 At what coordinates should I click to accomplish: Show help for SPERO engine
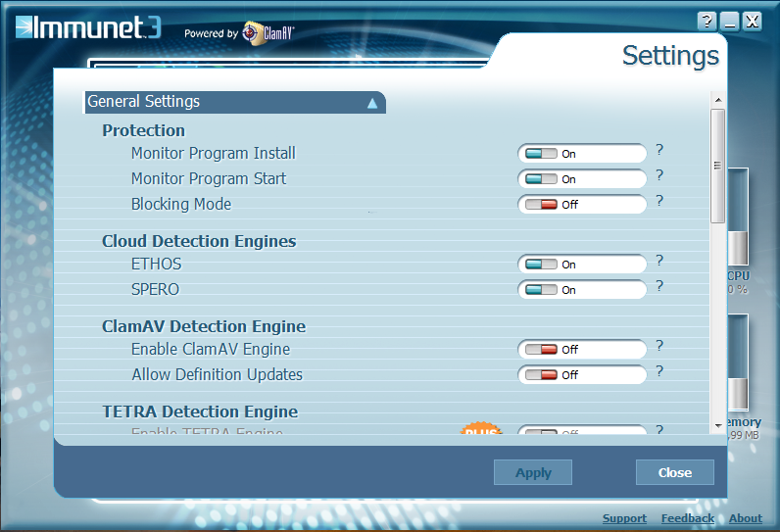tap(659, 286)
